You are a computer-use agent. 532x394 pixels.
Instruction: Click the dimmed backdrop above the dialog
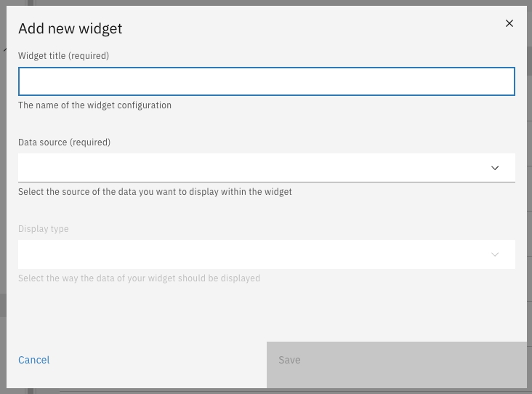266,2
